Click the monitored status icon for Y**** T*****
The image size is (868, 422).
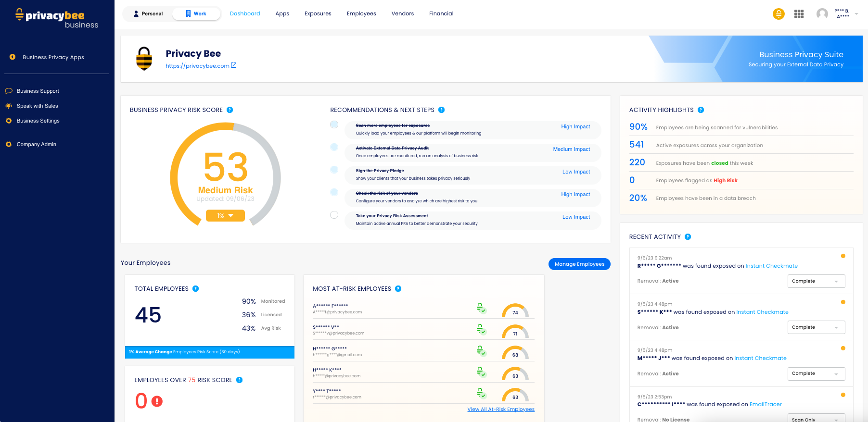pyautogui.click(x=481, y=393)
